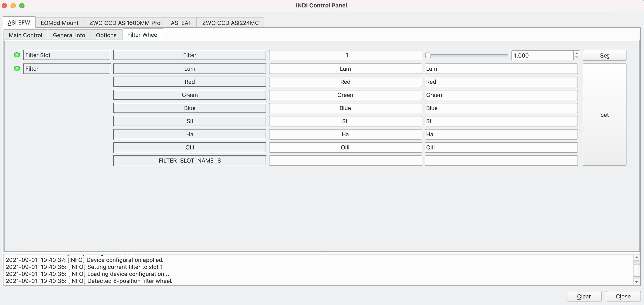
Task: Click the Filter property label
Action: (66, 68)
